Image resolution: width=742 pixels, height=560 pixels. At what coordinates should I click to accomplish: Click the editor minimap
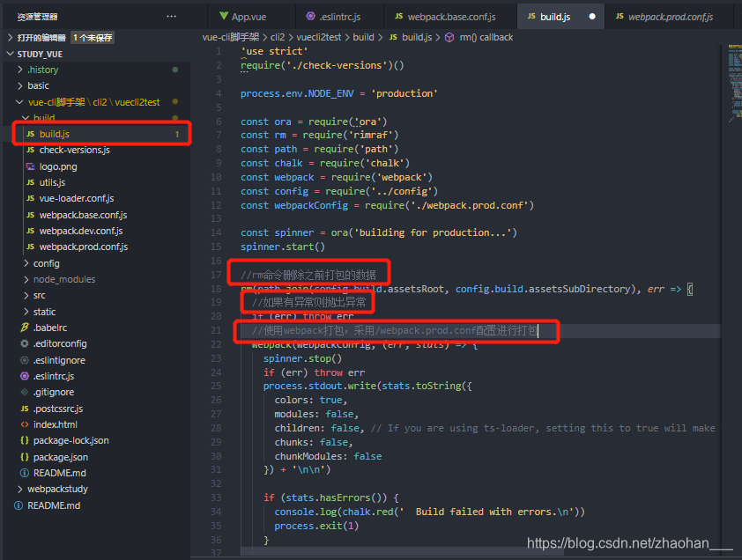(734, 83)
